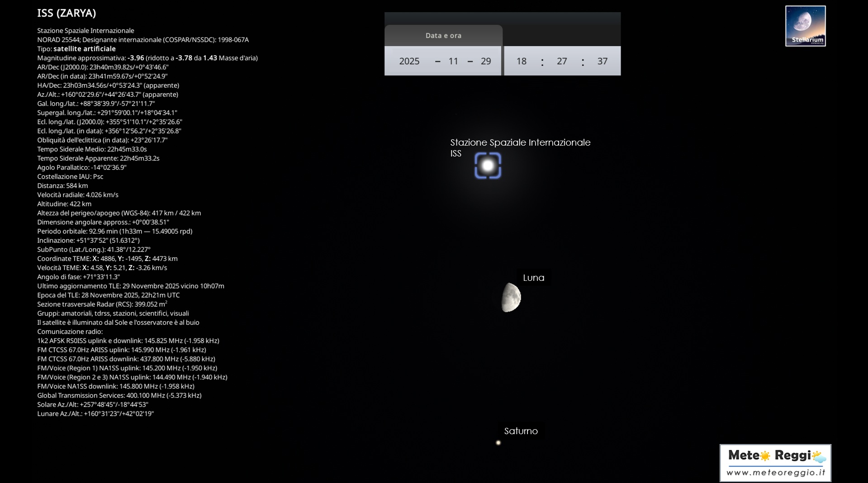
Task: Click the 'Tipo: satellite artificiale' info line
Action: 76,49
